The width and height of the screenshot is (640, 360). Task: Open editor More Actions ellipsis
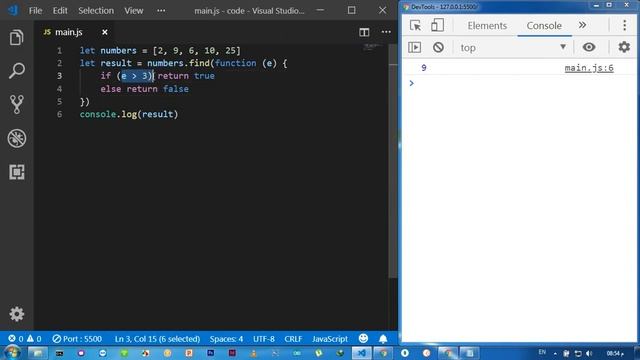[386, 32]
